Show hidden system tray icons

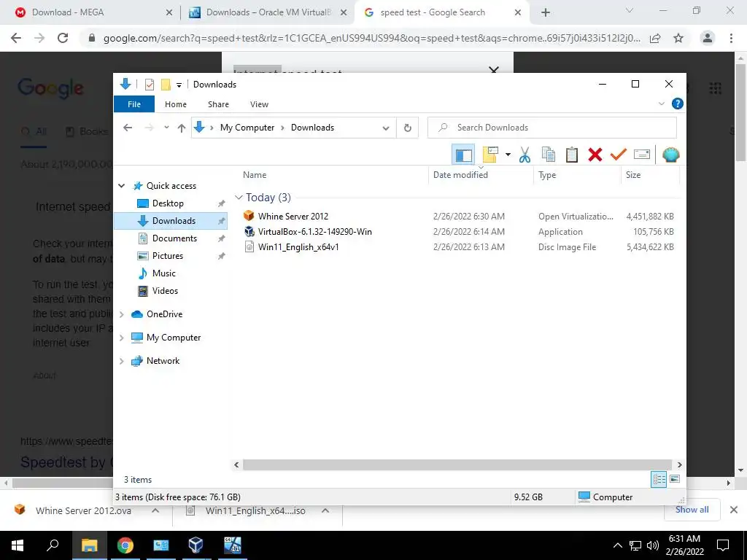pos(617,545)
